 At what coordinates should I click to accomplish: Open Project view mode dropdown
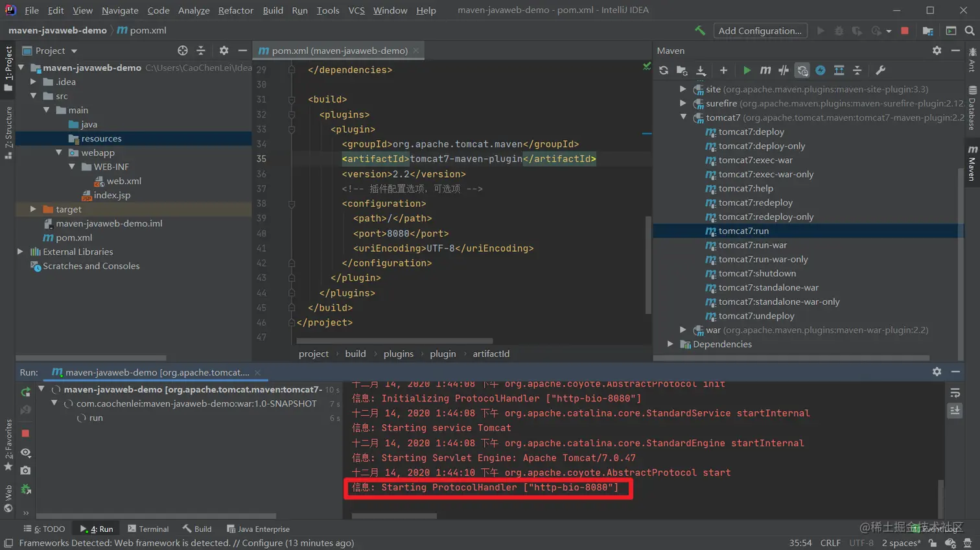74,51
